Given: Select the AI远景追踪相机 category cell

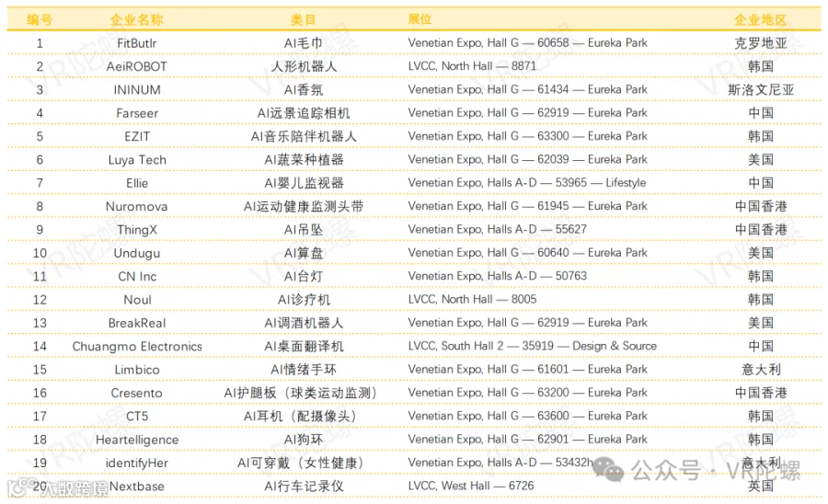Looking at the screenshot, I should [304, 113].
